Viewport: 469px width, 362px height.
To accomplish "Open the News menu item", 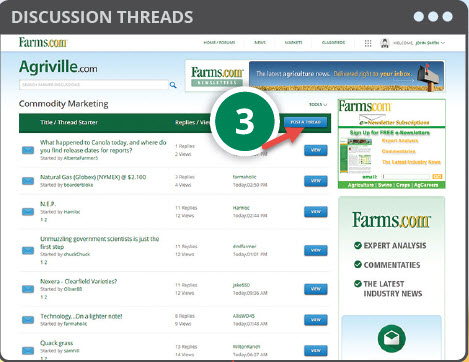I will (260, 43).
